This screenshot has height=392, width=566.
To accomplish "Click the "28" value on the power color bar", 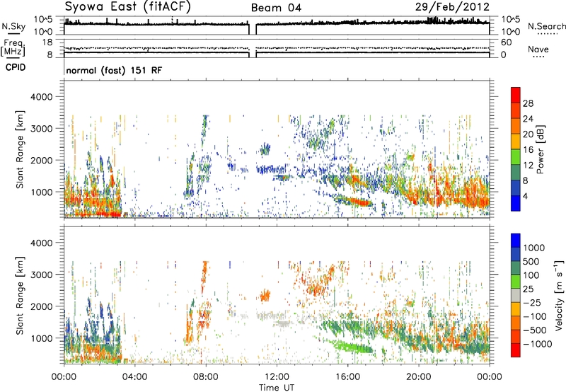I will coord(528,103).
